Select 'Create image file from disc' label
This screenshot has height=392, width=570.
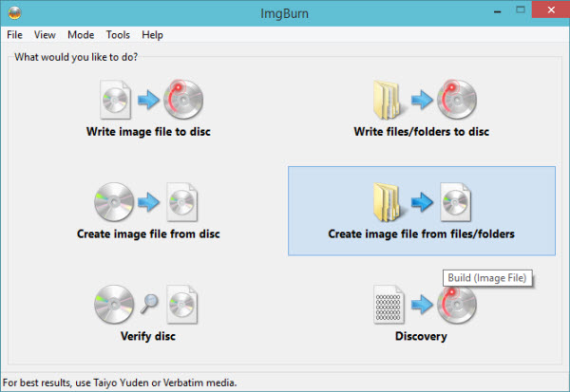[148, 233]
